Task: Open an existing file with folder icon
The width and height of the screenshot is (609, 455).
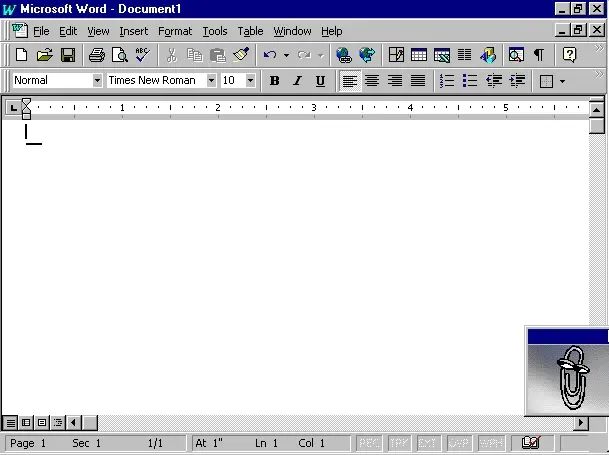Action: tap(45, 55)
